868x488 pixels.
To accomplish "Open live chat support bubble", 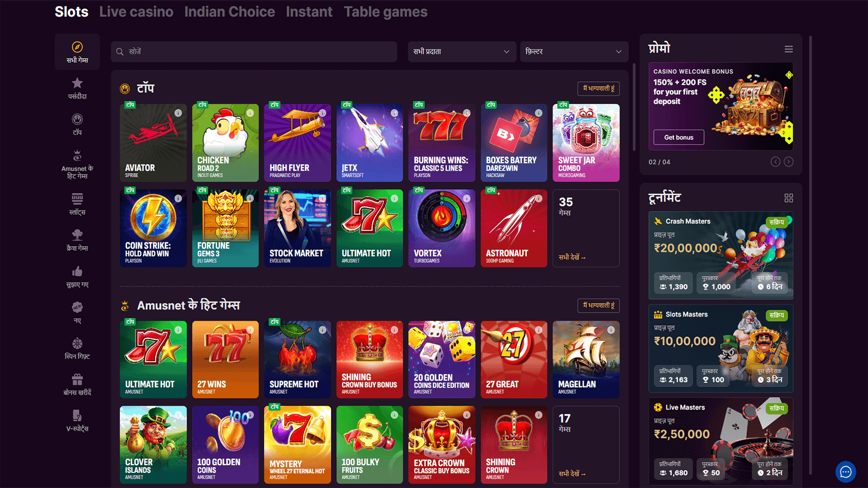I will pos(846,472).
